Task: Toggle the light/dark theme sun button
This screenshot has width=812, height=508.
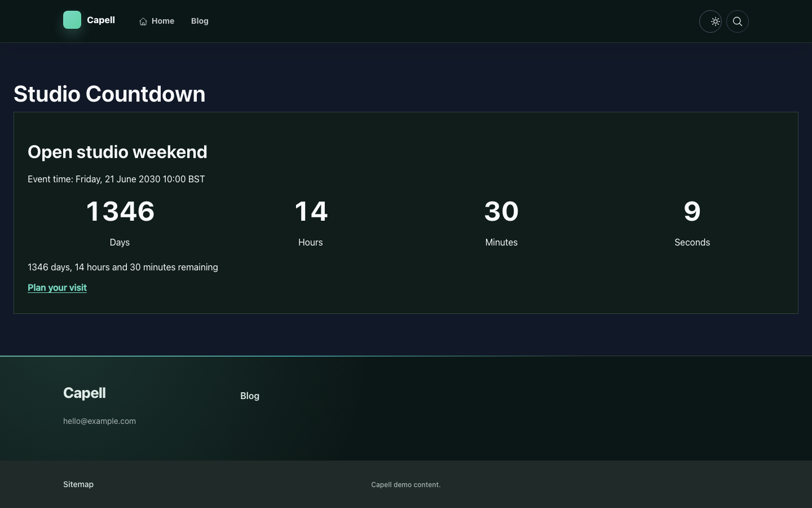Action: click(710, 21)
